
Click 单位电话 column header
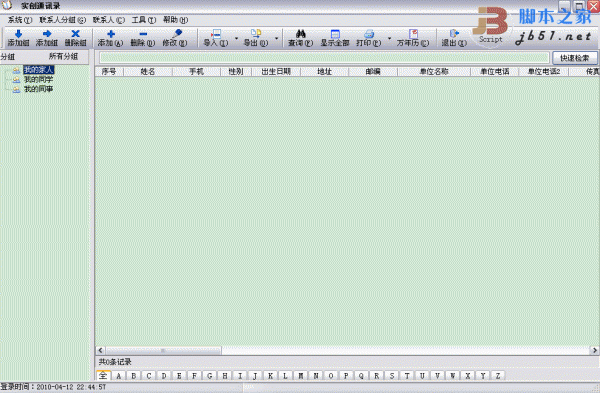(x=494, y=72)
